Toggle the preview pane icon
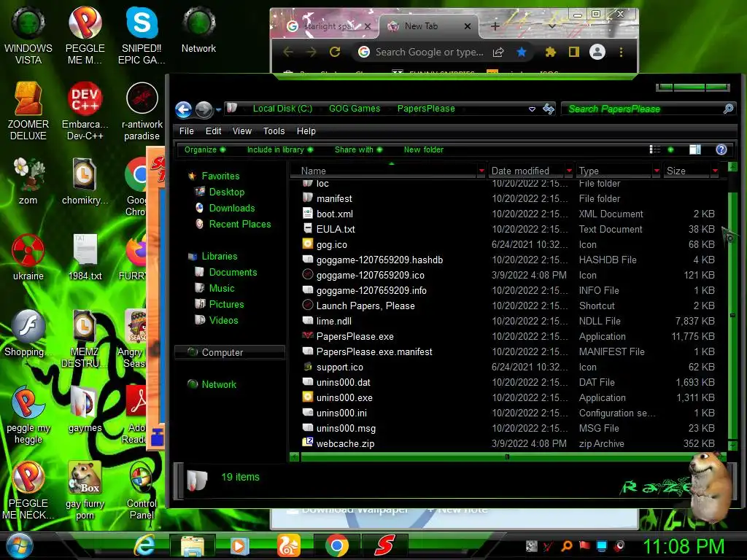The width and height of the screenshot is (747, 560). tap(695, 149)
